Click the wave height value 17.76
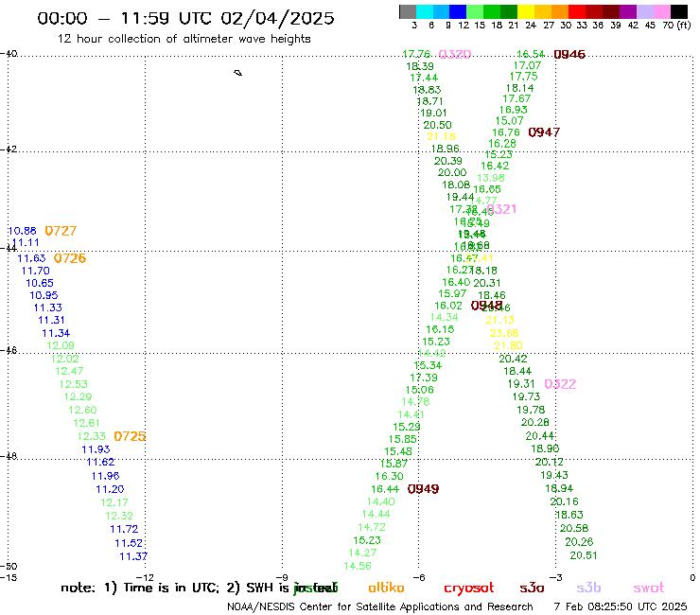Viewport: 700px width, 615px height. point(416,54)
